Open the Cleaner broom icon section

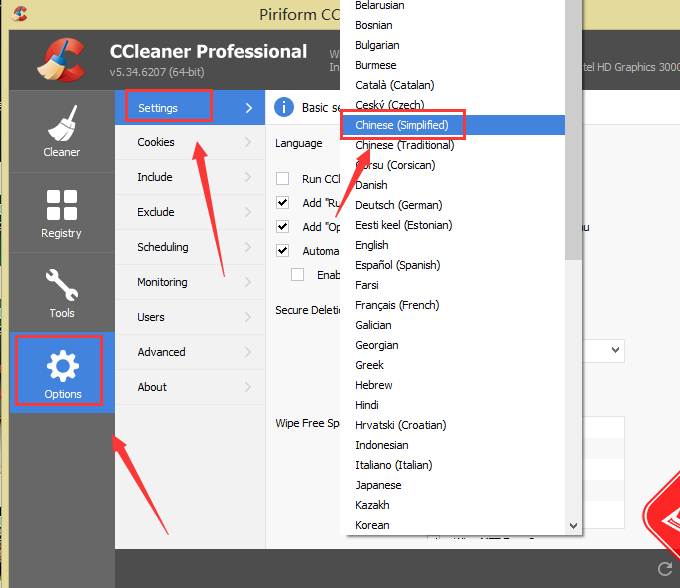61,131
